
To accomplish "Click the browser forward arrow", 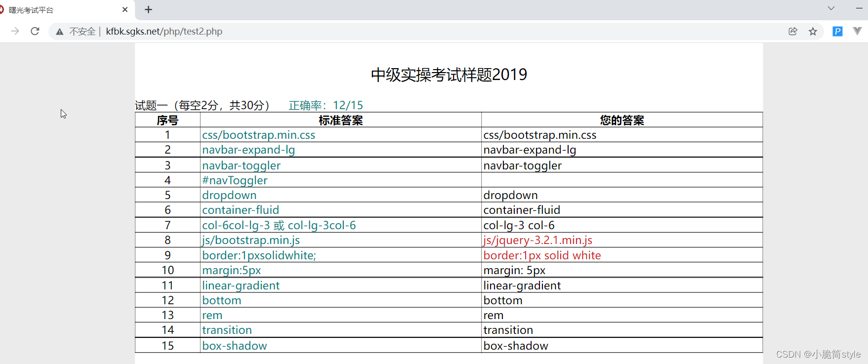I will [15, 31].
